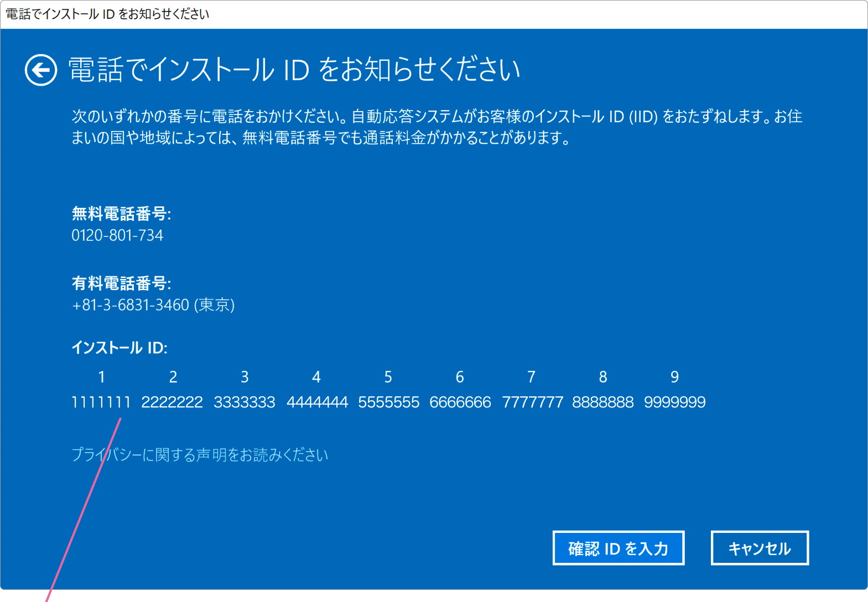Click the 有料電話番号 label

(121, 284)
